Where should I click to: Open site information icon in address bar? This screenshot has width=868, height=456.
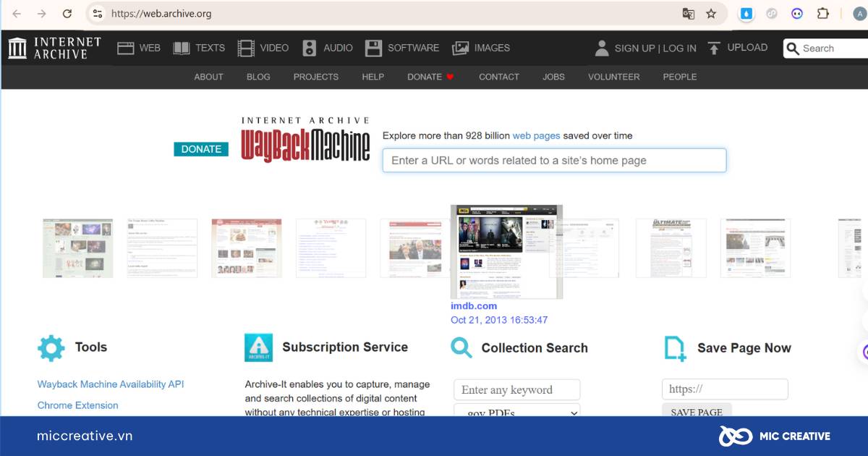98,13
